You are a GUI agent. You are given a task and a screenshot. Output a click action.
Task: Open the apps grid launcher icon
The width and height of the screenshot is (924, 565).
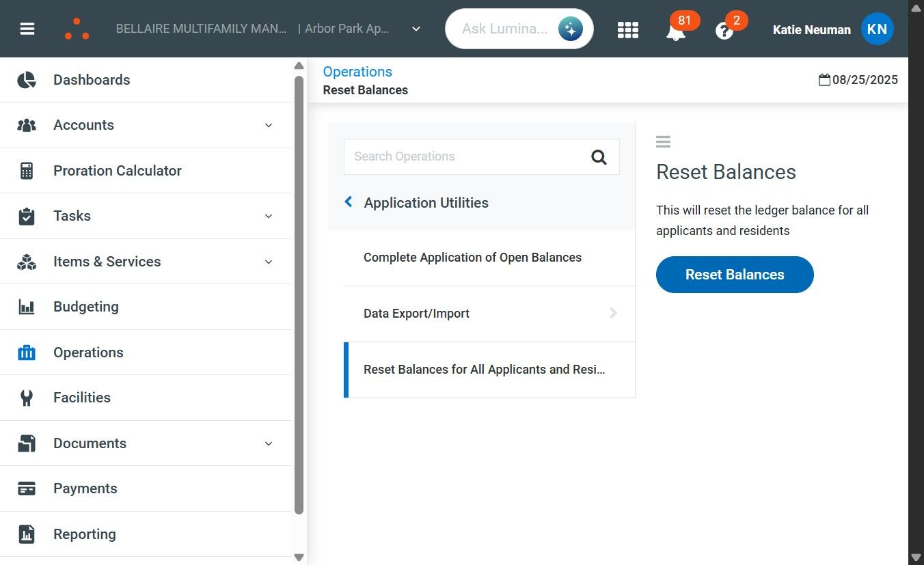tap(627, 29)
